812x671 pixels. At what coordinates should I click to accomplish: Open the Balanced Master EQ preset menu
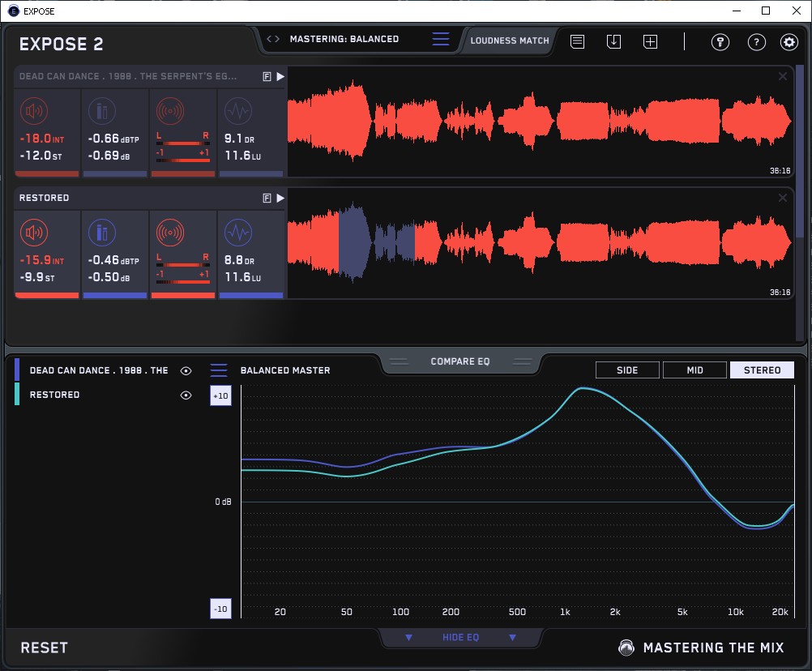(219, 370)
